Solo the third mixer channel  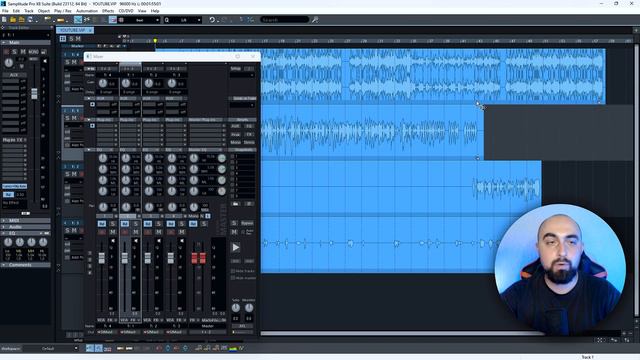[159, 224]
